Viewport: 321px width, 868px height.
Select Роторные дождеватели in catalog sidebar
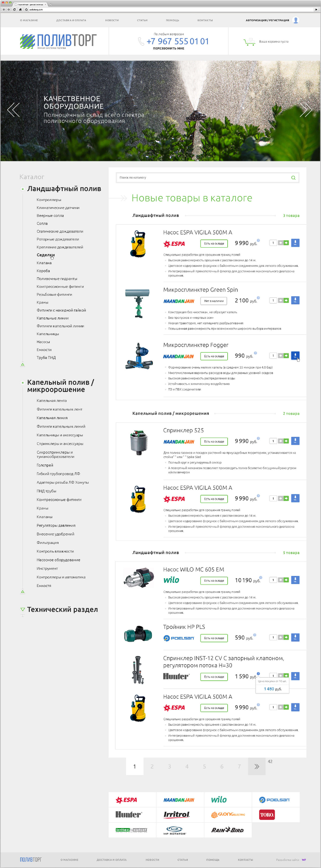pyautogui.click(x=58, y=239)
